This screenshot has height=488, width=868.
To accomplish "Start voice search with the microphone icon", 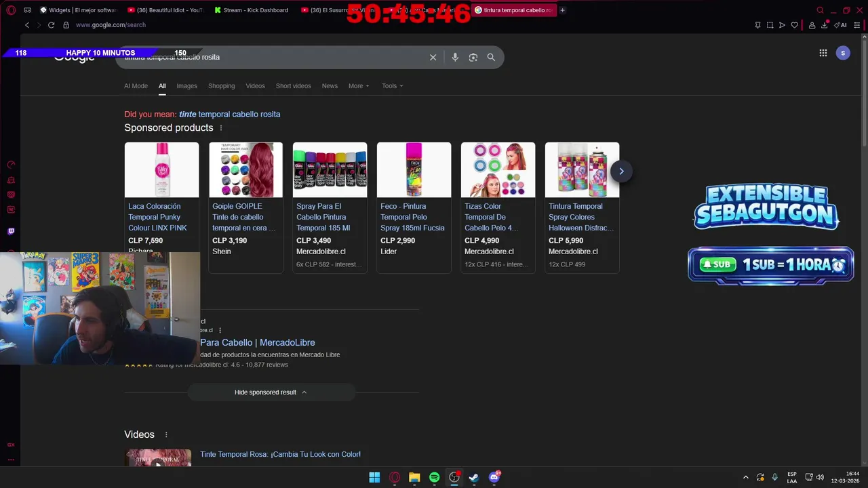I will click(x=455, y=58).
